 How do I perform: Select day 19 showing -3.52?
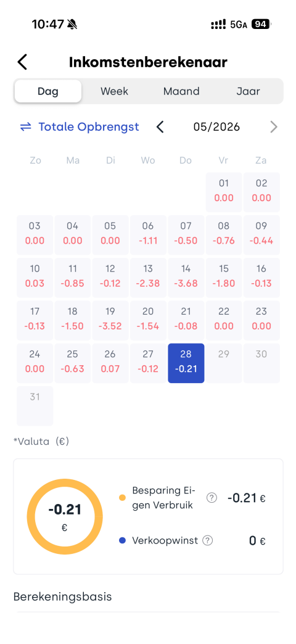pyautogui.click(x=110, y=320)
